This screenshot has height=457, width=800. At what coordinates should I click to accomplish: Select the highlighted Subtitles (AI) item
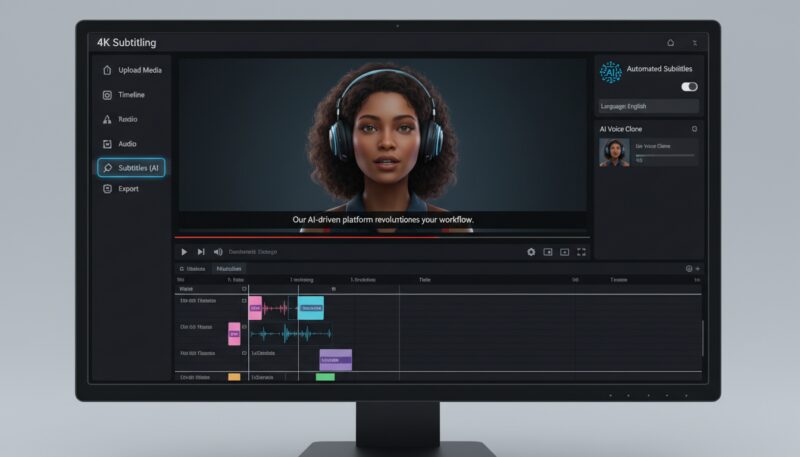(x=132, y=168)
